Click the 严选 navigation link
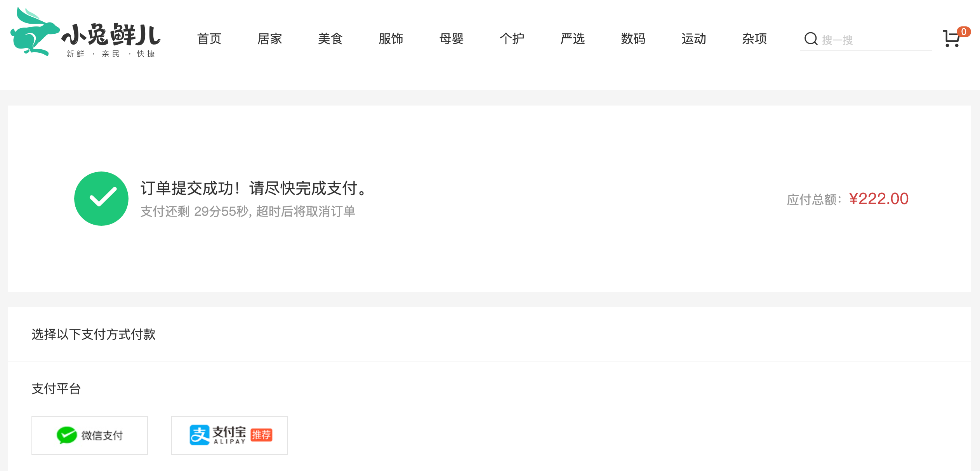This screenshot has width=980, height=471. pyautogui.click(x=573, y=39)
